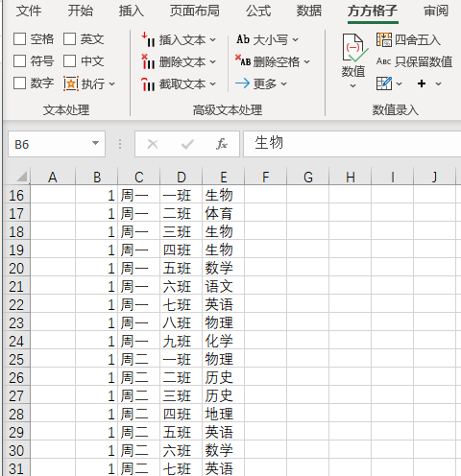This screenshot has width=461, height=476.
Task: Expand the 删除空格 dropdown arrow
Action: pyautogui.click(x=307, y=61)
